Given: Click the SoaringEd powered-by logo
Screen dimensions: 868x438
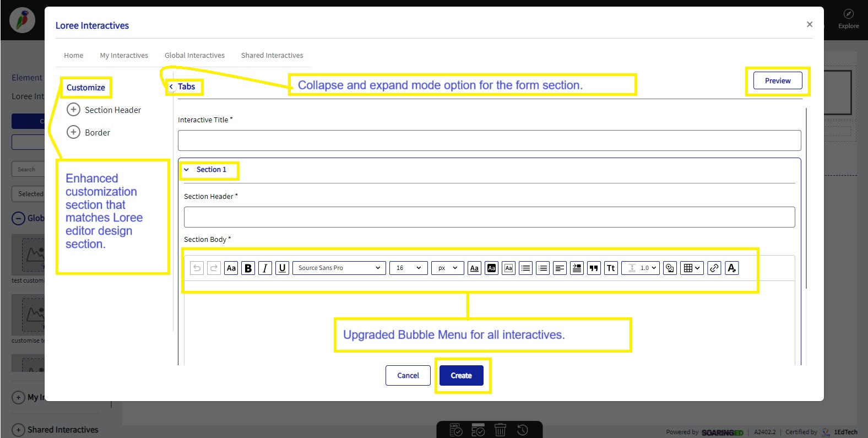Looking at the screenshot, I should pos(722,432).
